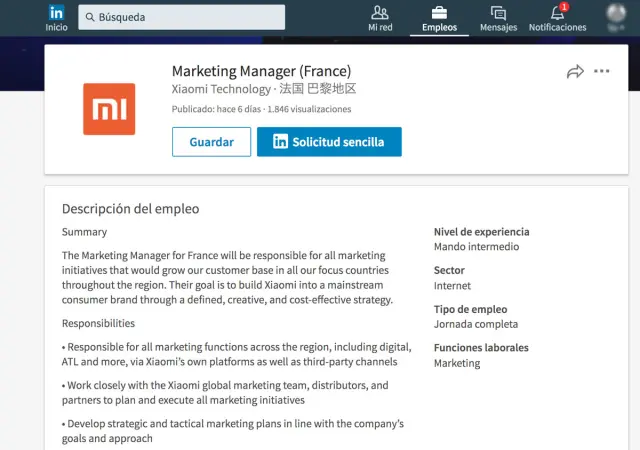Click the 1.846 visualizaciones text
The height and width of the screenshot is (450, 640).
coord(309,108)
